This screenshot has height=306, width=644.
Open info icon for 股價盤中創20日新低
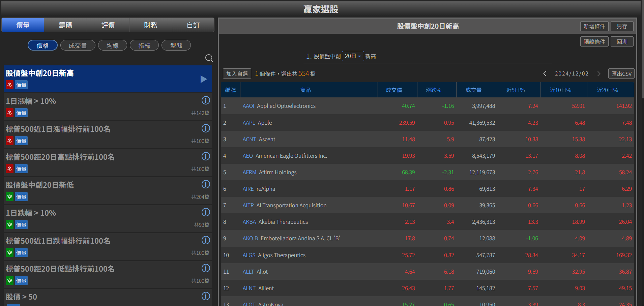pos(205,184)
